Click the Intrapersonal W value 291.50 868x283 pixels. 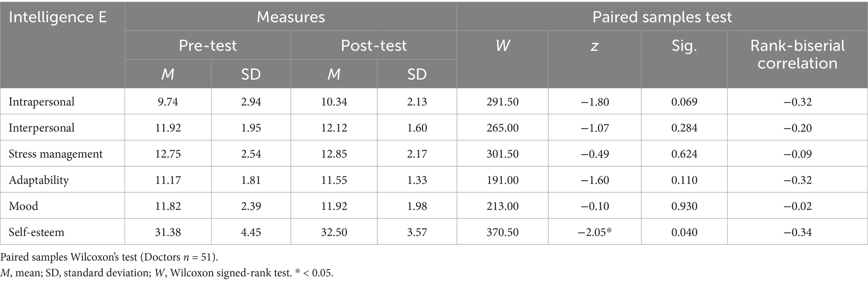[x=502, y=102]
